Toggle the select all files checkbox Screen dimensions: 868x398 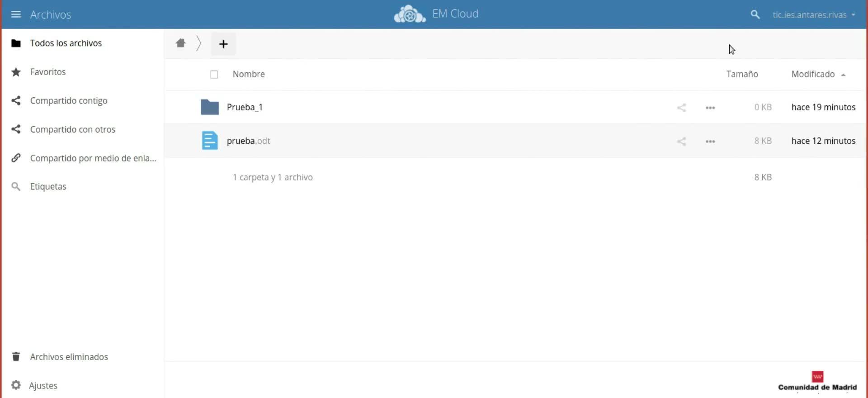(x=214, y=75)
